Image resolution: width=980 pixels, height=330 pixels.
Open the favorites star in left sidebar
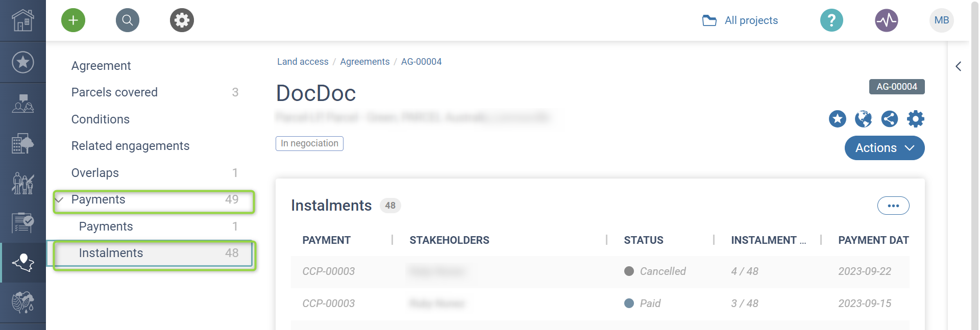pos(23,62)
